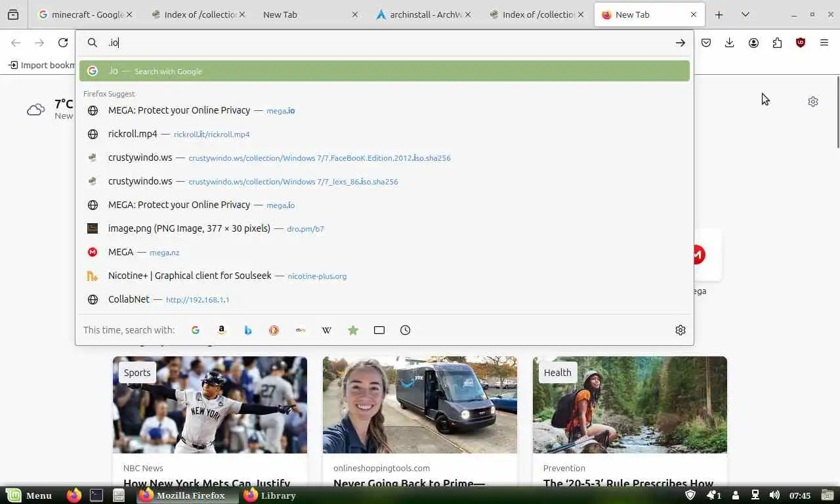Viewport: 840px width, 504px height.
Task: Open image.png dro.pm/b7 suggestion
Action: [x=385, y=228]
